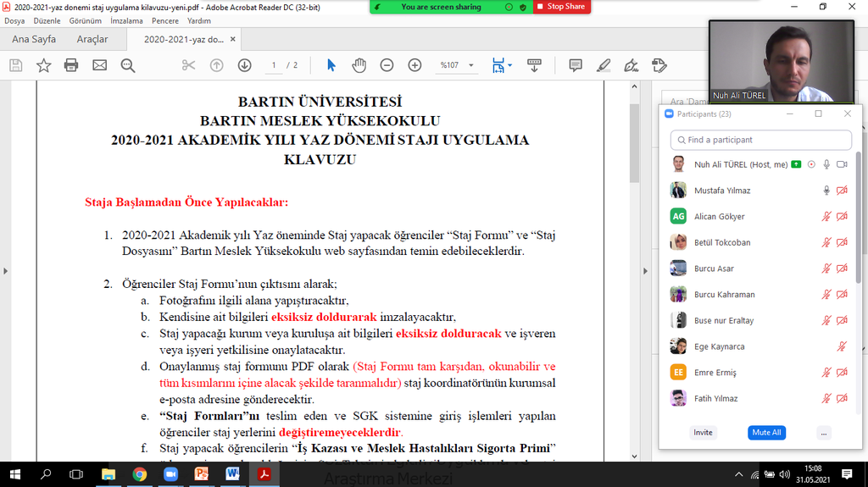Viewport: 868px width, 487px height.
Task: Toggle Alican Gökyer's muted microphone icon
Action: 826,217
